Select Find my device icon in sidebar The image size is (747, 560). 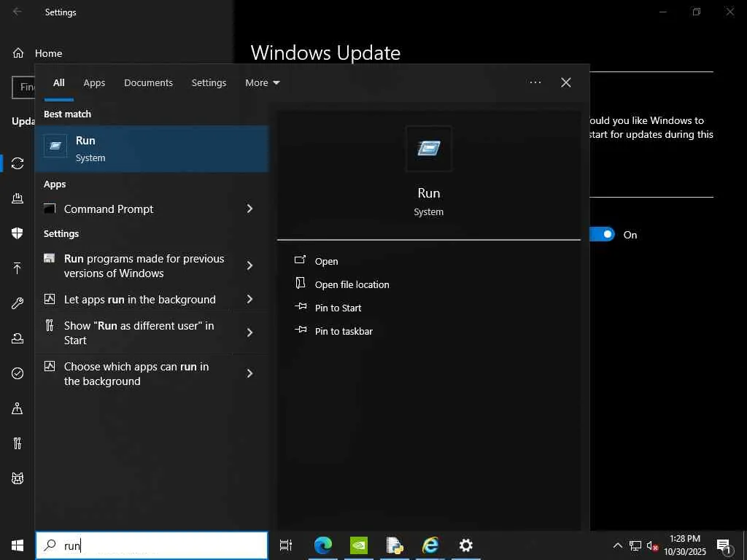18,408
